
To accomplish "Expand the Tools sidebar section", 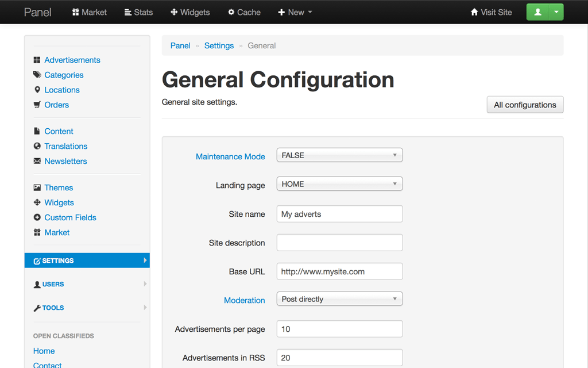I will tap(87, 308).
